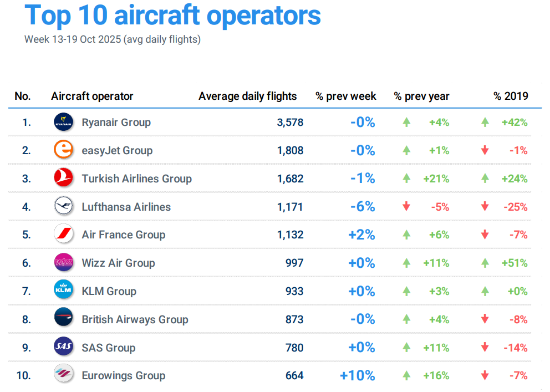Click the Air France logo icon
The image size is (550, 392).
tap(63, 235)
